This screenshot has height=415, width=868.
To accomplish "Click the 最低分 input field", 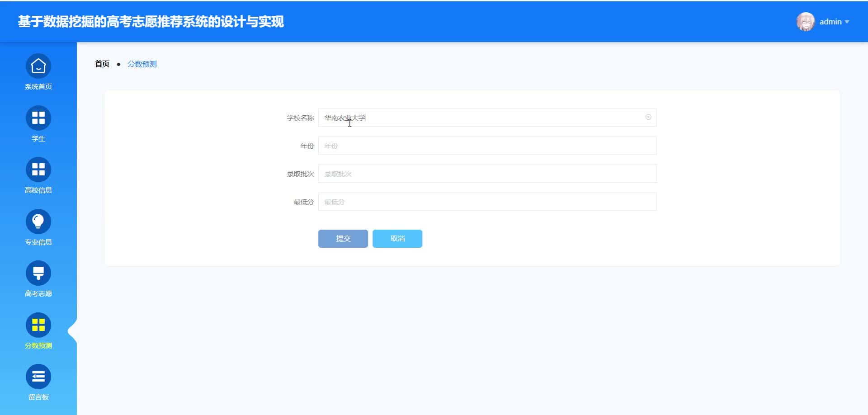I will click(x=487, y=201).
